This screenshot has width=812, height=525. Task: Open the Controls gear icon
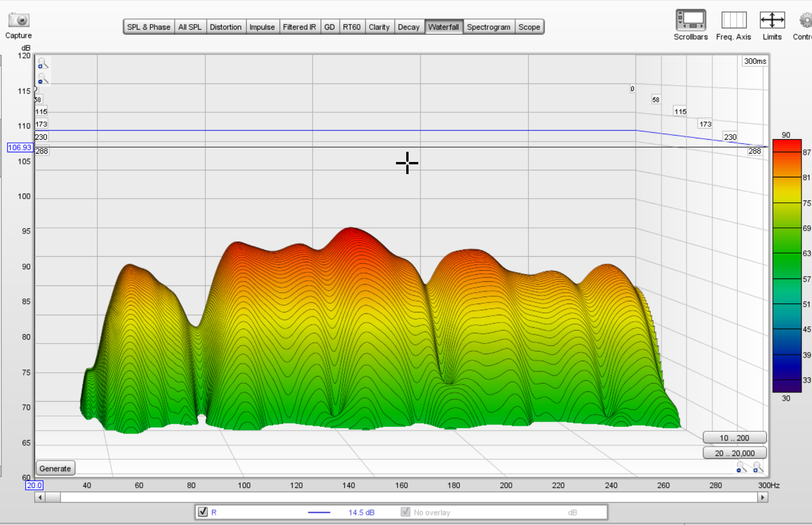coord(806,20)
